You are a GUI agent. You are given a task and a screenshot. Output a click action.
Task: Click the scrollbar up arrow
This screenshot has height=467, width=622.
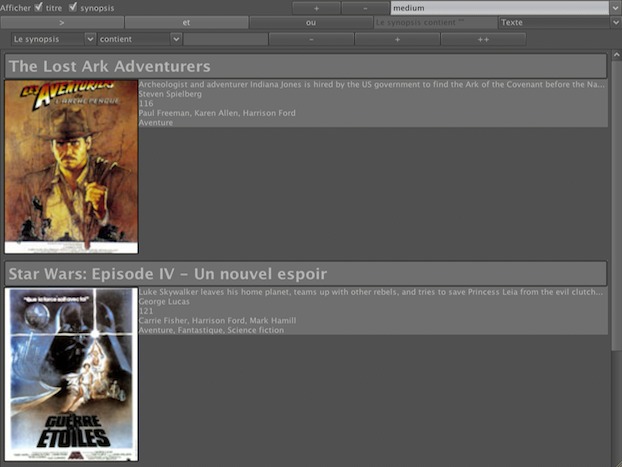tap(616, 55)
